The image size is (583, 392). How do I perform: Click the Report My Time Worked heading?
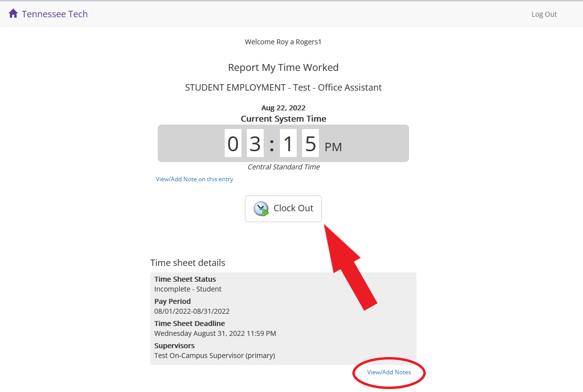pos(283,67)
